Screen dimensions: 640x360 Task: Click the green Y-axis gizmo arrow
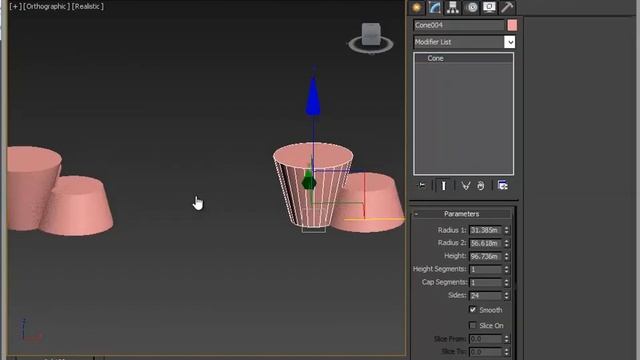tap(309, 181)
